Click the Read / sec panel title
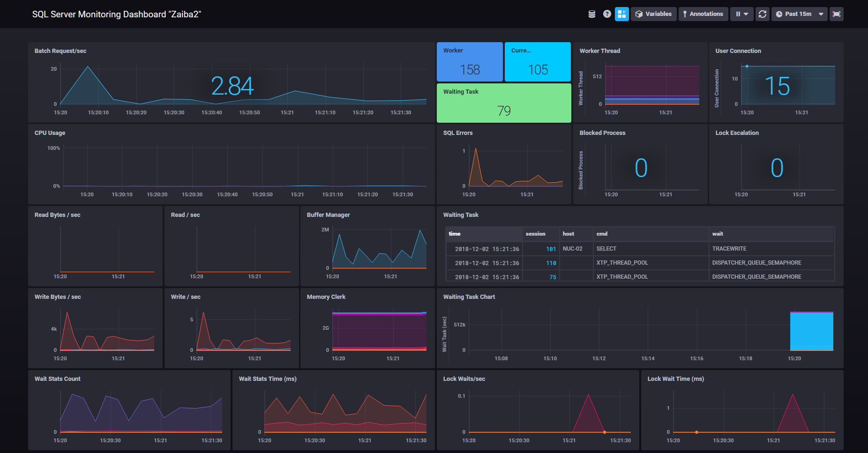The width and height of the screenshot is (868, 453). pyautogui.click(x=185, y=215)
